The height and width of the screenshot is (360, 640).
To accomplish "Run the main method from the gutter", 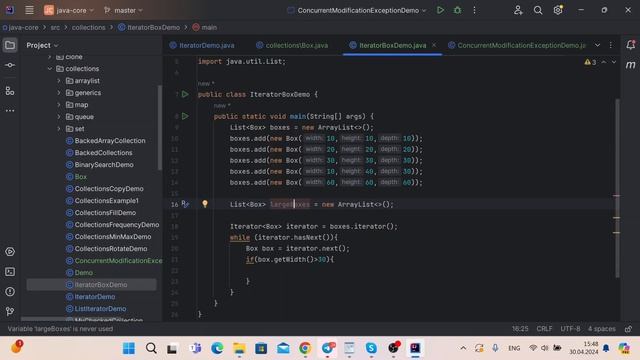I will click(x=185, y=116).
